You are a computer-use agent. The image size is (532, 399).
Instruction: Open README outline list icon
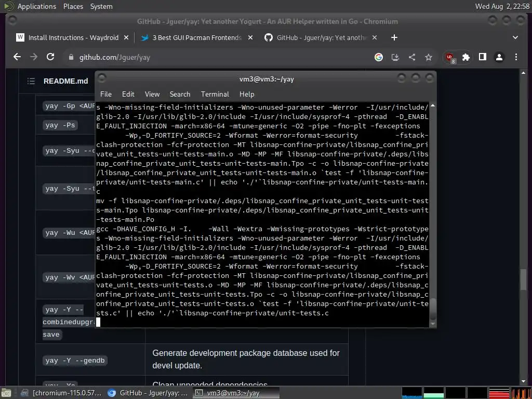tap(31, 81)
